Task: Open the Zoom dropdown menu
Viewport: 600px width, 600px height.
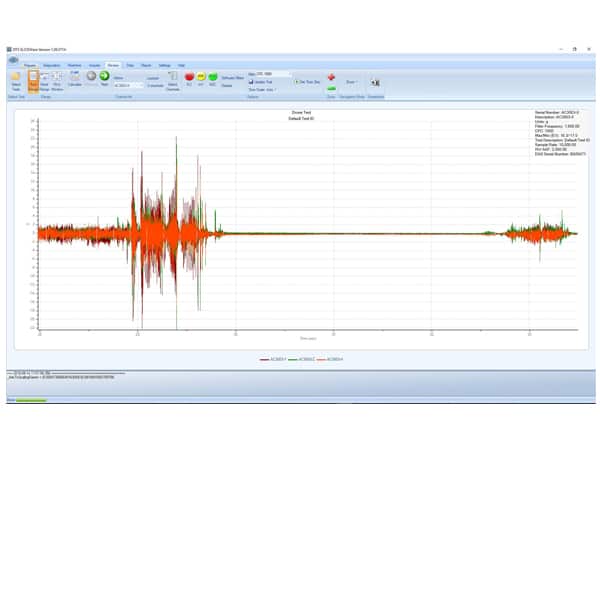Action: coord(351,82)
